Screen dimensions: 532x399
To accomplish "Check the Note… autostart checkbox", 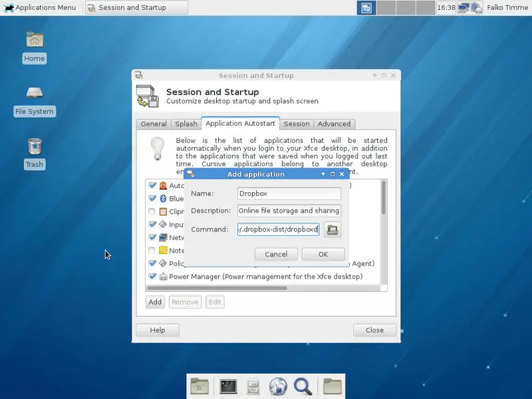I will coord(152,251).
